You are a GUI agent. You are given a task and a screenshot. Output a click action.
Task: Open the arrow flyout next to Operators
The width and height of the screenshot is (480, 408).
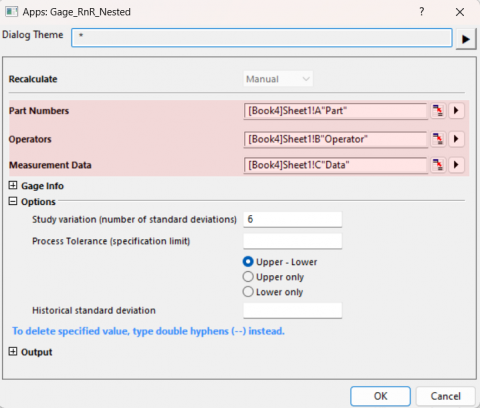(x=456, y=139)
